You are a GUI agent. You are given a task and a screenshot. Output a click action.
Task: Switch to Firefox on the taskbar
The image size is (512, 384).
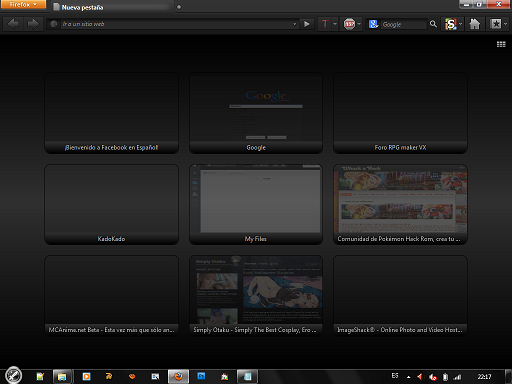[178, 376]
